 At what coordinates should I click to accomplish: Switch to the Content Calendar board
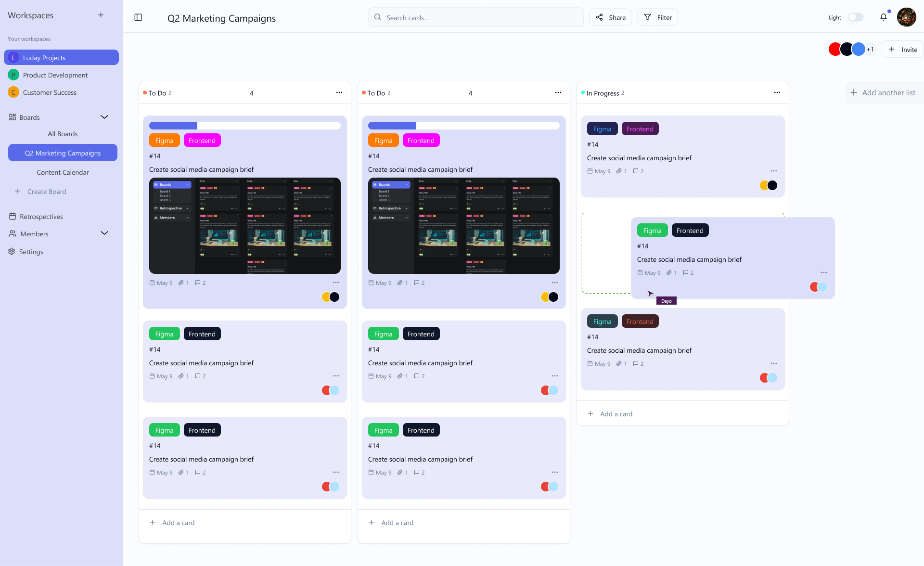pyautogui.click(x=63, y=172)
